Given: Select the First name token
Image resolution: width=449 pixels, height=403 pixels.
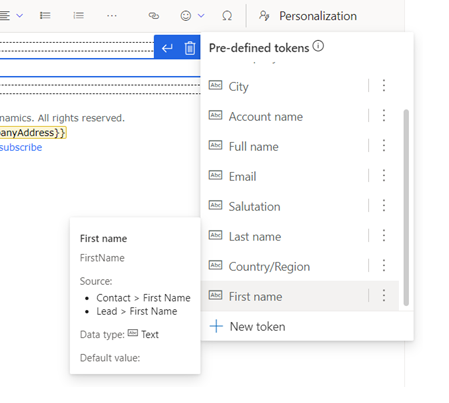Looking at the screenshot, I should point(300,296).
